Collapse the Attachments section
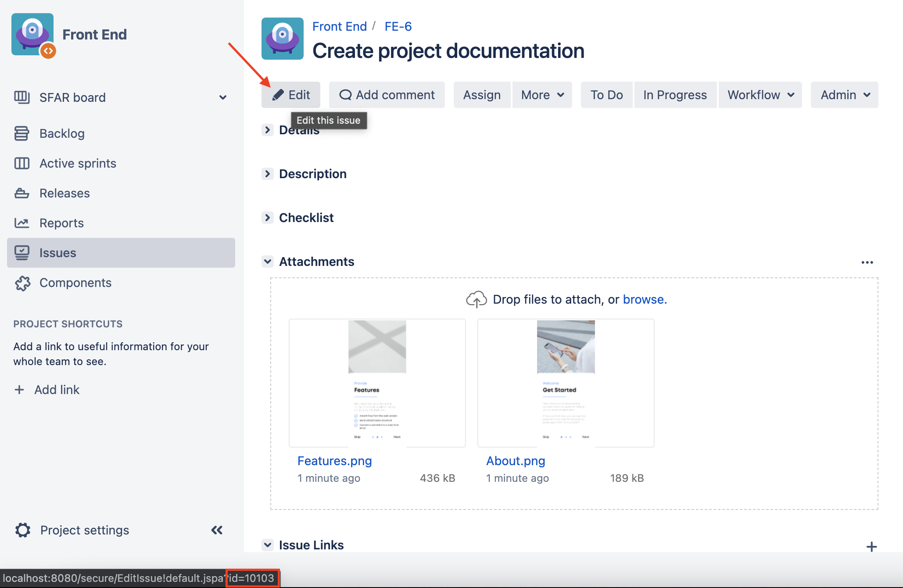The height and width of the screenshot is (588, 903). tap(267, 262)
